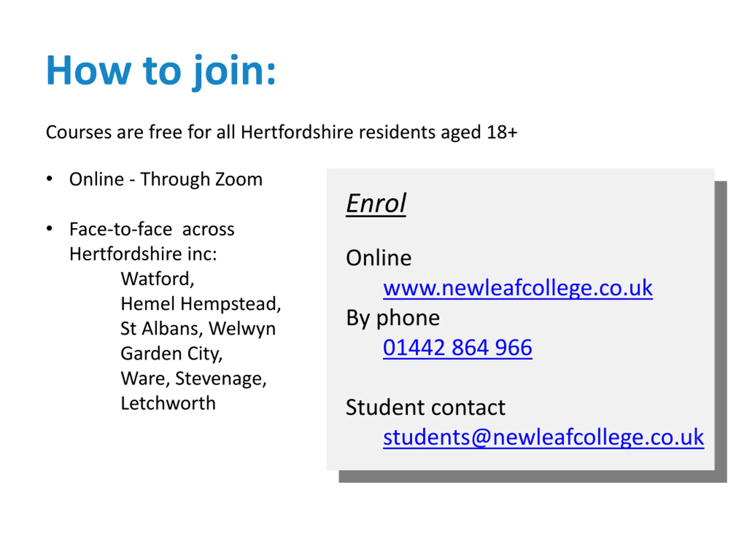Click the 'Courses are free' sentence
Screen dimensions: 747x560
coord(281,132)
